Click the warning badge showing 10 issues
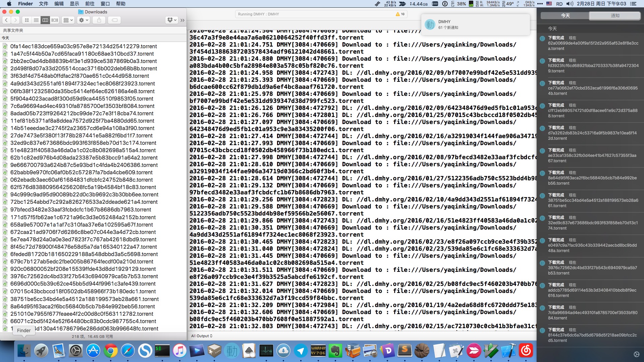 tap(400, 14)
